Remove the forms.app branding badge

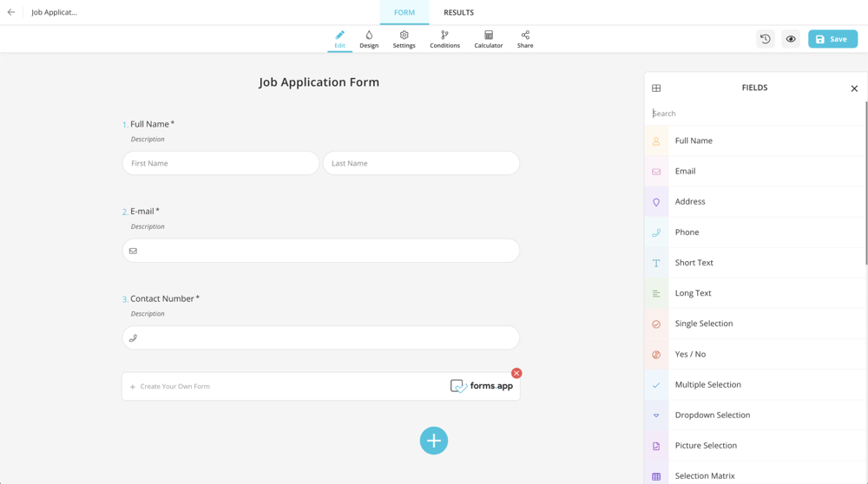point(516,373)
